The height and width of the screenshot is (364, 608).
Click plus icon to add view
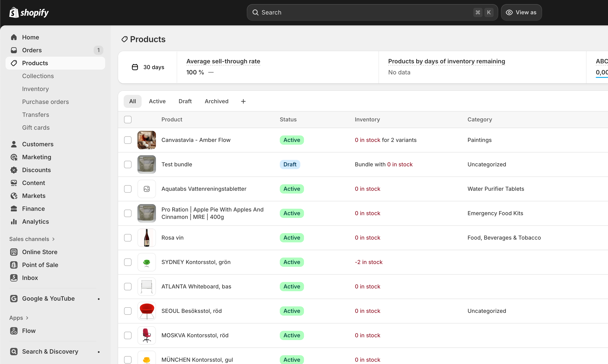[x=243, y=101]
